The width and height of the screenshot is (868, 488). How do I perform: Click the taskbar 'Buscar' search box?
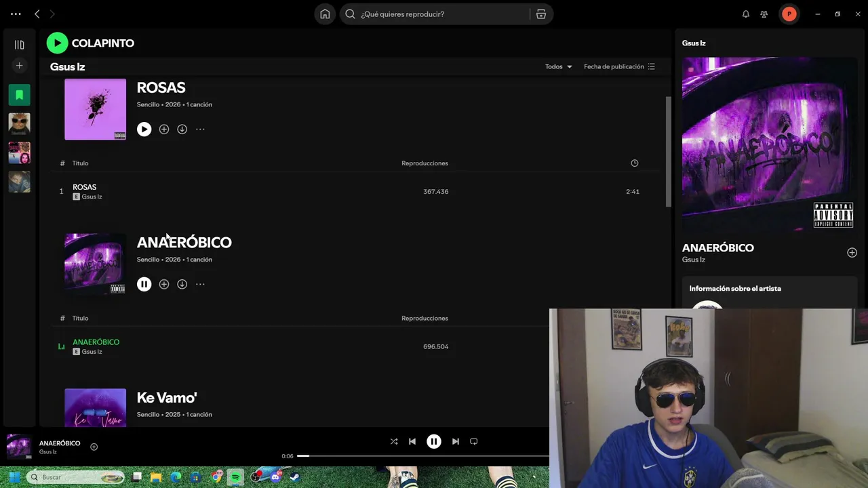[75, 477]
